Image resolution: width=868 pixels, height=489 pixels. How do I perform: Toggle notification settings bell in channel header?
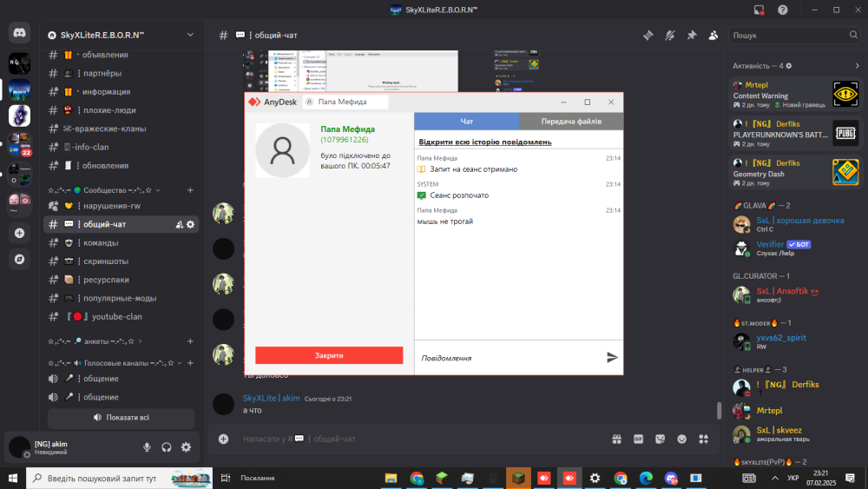click(x=670, y=35)
